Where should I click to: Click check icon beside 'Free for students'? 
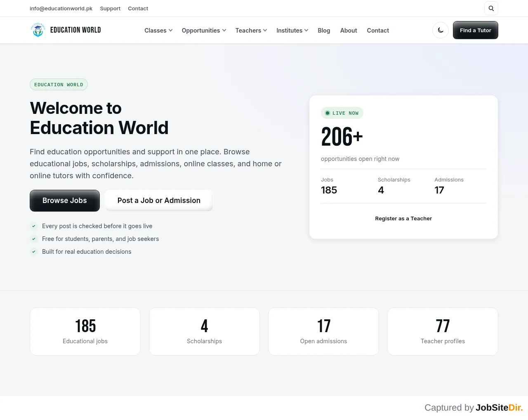34,239
